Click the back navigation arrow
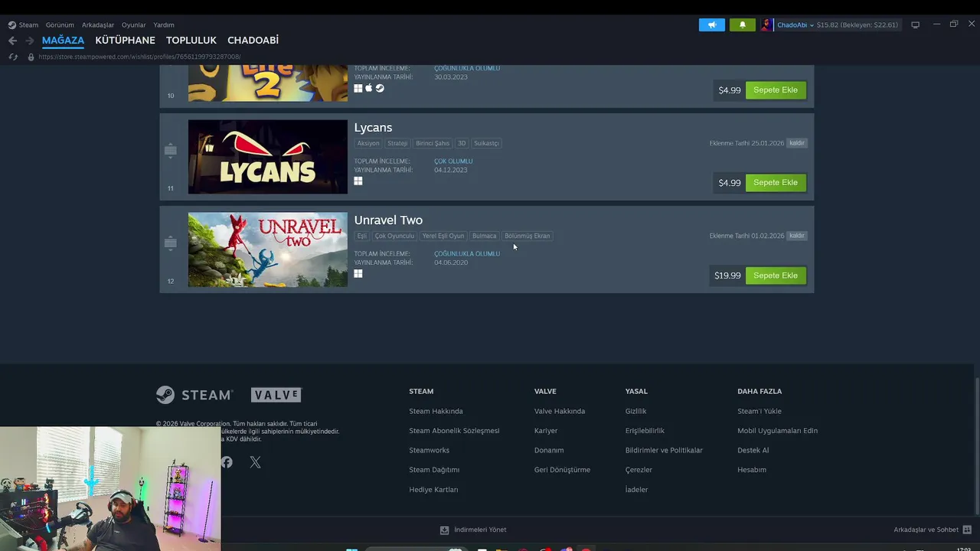 click(12, 41)
